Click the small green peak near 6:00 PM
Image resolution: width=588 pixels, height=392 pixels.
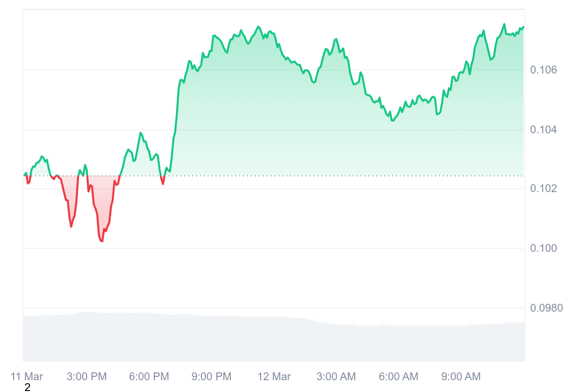tap(141, 133)
